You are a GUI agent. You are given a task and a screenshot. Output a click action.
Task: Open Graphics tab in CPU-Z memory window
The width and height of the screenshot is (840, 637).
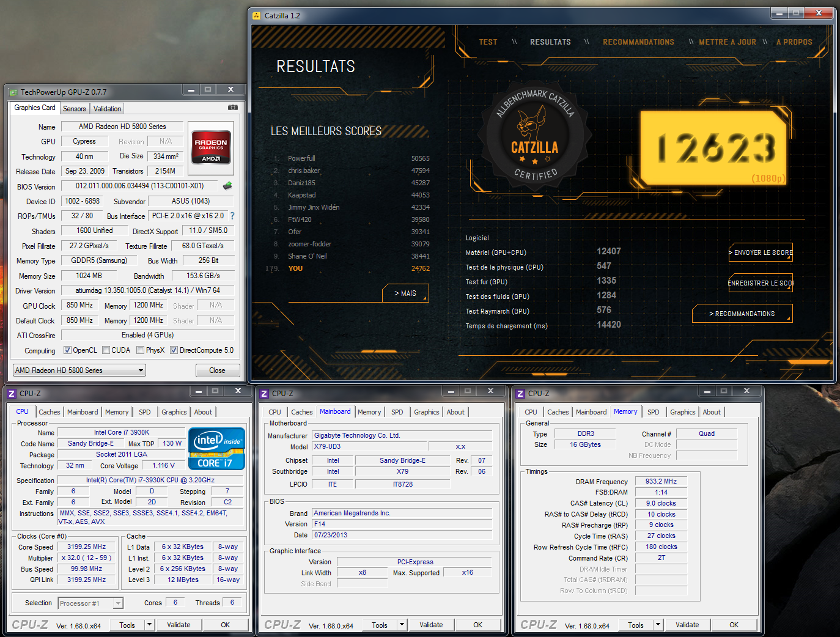pos(683,412)
